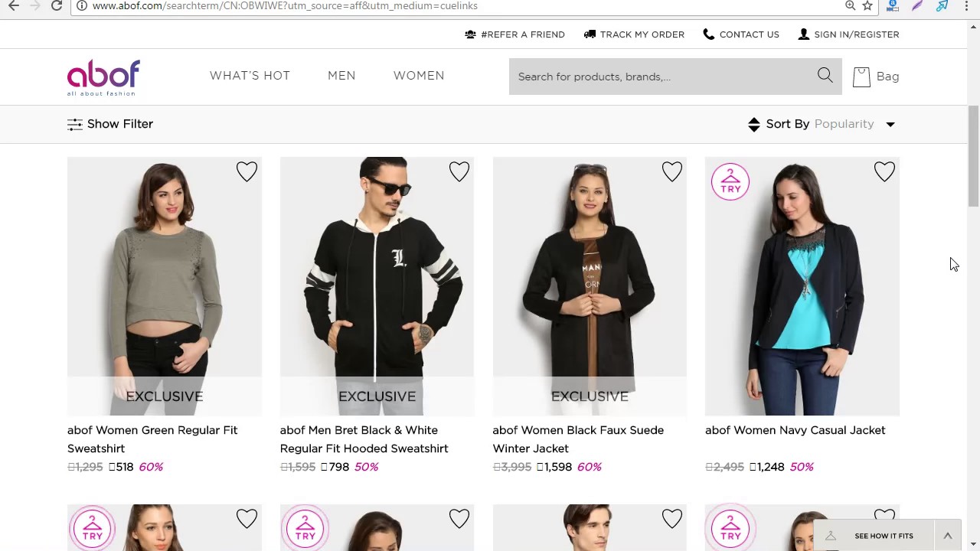Click the 2 TRY badge on Navy Casual Jacket

pos(730,181)
